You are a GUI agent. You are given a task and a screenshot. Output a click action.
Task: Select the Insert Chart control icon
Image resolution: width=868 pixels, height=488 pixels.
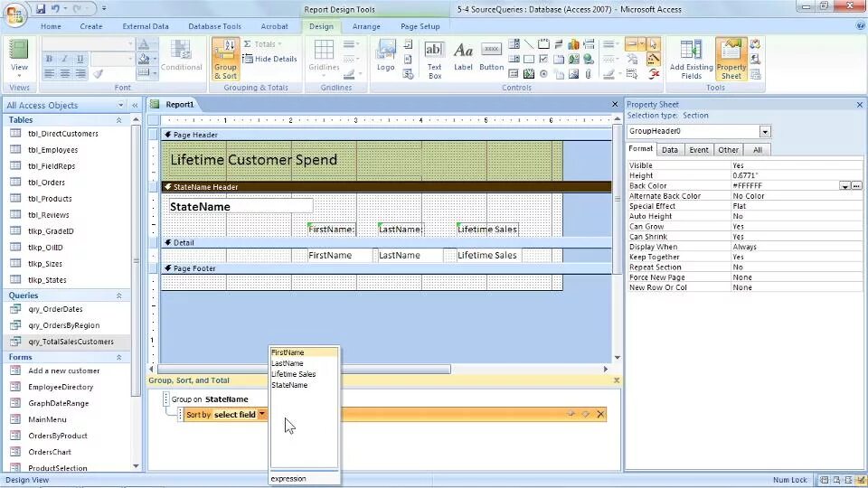tap(573, 44)
